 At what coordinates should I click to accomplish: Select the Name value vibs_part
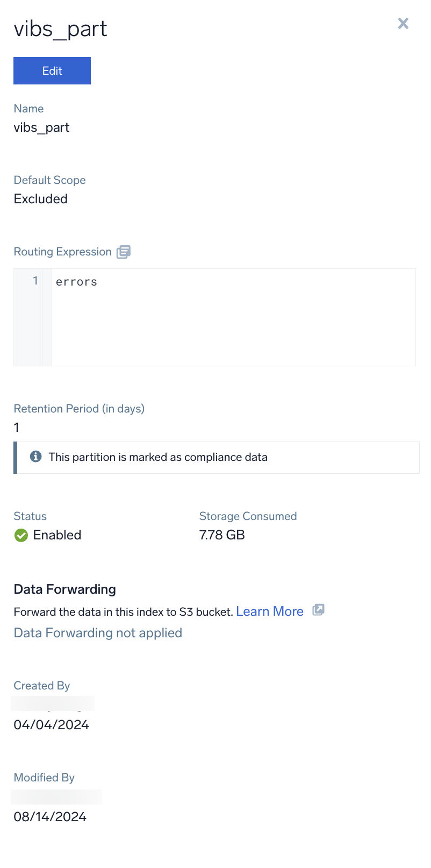(x=41, y=127)
